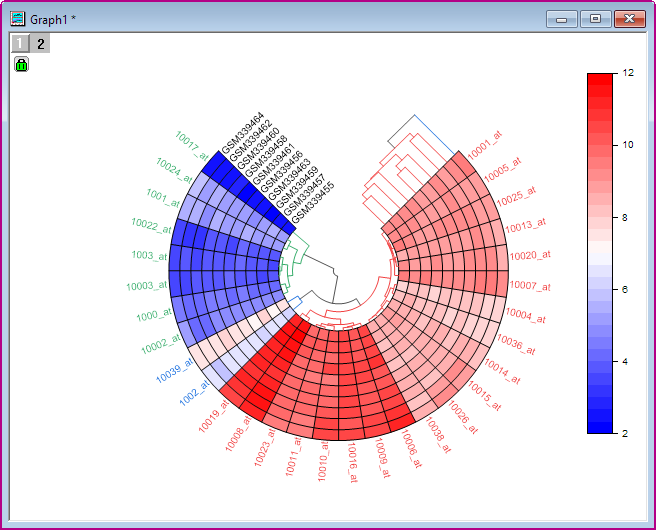This screenshot has height=530, width=656.
Task: Switch to layer 2 icon
Action: tap(40, 43)
